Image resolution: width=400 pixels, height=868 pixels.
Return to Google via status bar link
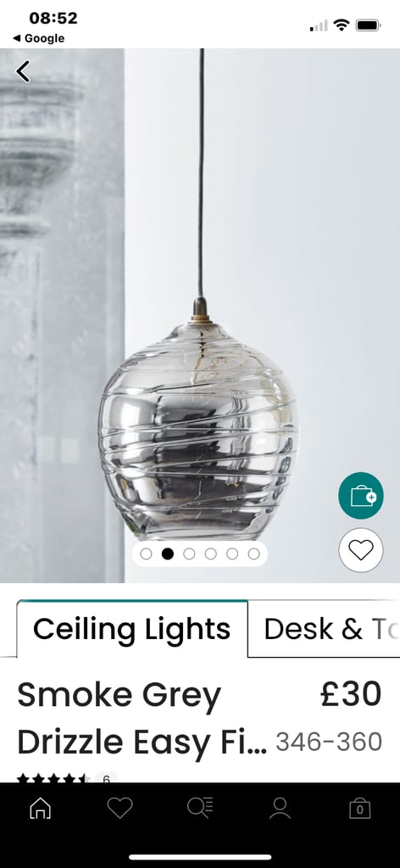click(x=39, y=38)
